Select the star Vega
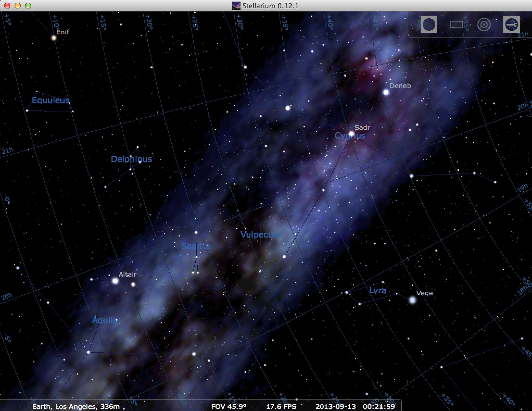This screenshot has height=411, width=532. (412, 300)
